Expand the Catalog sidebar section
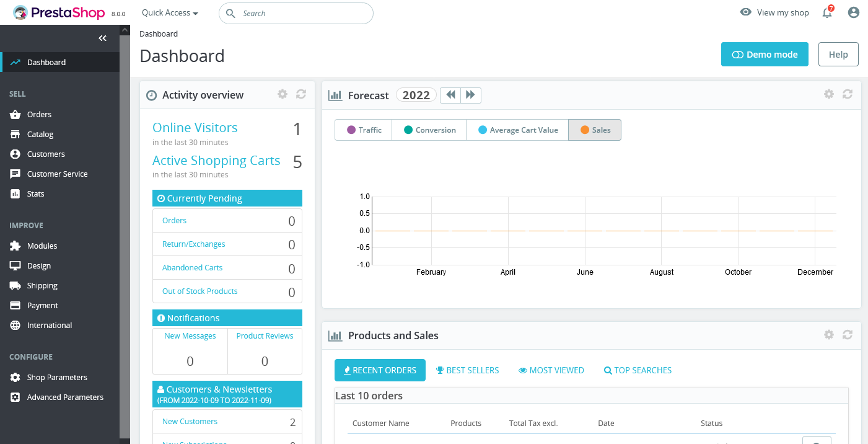This screenshot has width=868, height=444. pos(40,135)
